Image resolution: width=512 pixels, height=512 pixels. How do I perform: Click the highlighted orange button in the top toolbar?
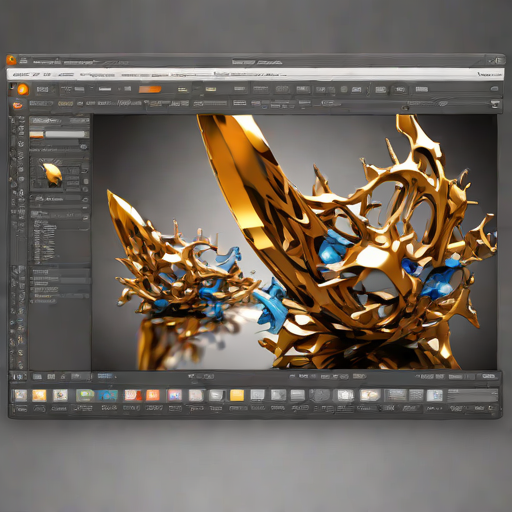coord(150,89)
